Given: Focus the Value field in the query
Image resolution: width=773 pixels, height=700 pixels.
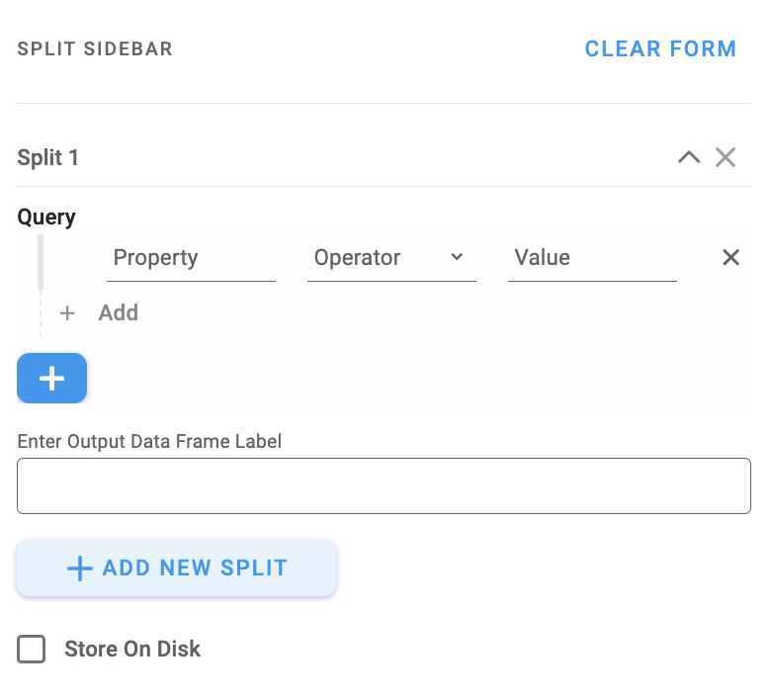Looking at the screenshot, I should click(x=591, y=258).
